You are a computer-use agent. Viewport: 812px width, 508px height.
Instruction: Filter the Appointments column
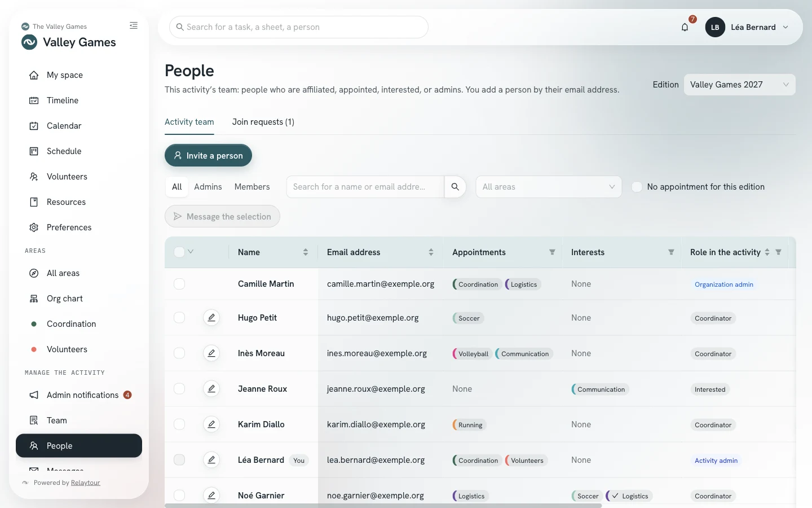[x=552, y=252]
